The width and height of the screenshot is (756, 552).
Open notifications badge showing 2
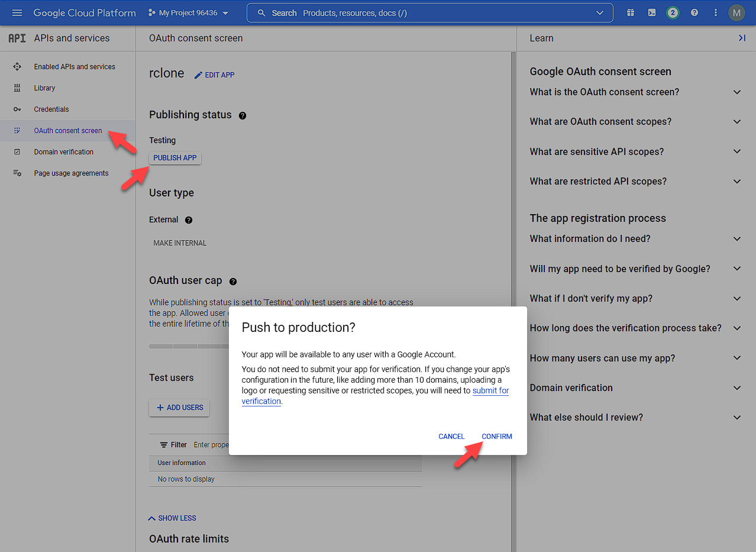(673, 12)
